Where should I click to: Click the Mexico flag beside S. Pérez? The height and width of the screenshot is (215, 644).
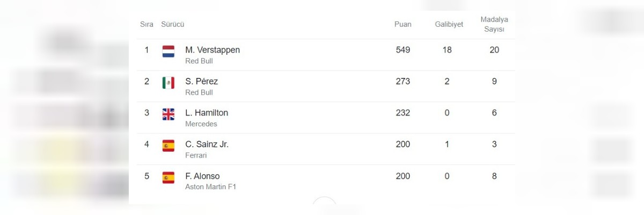coord(168,83)
